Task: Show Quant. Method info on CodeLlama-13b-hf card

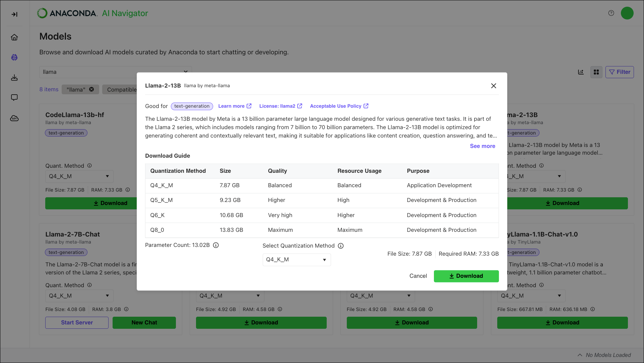Action: point(89,166)
